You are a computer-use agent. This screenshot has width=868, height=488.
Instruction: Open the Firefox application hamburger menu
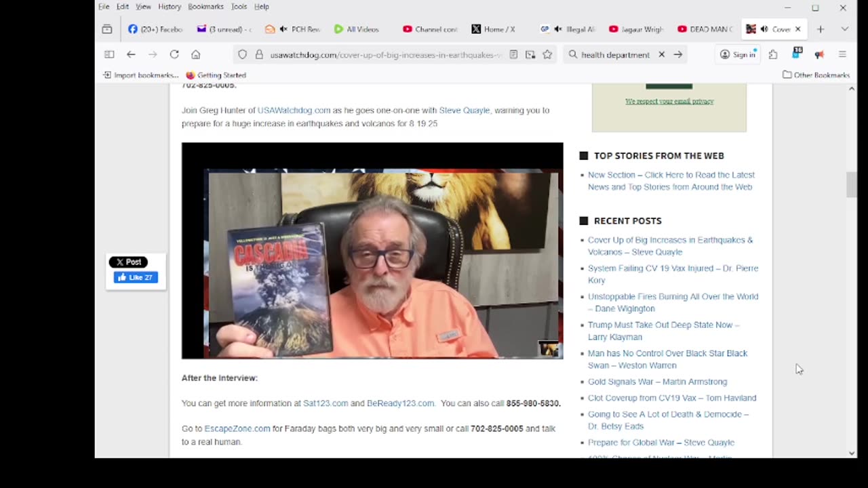pos(842,54)
